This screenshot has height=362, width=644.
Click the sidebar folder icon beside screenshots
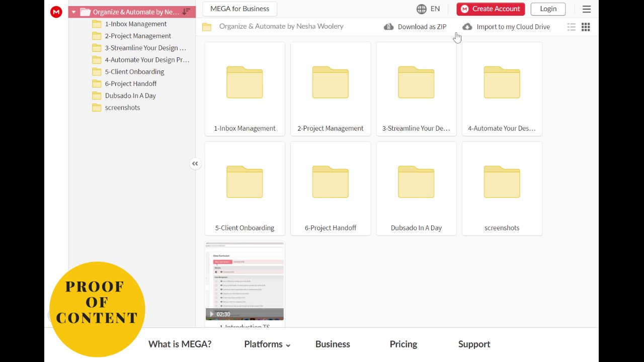97,108
